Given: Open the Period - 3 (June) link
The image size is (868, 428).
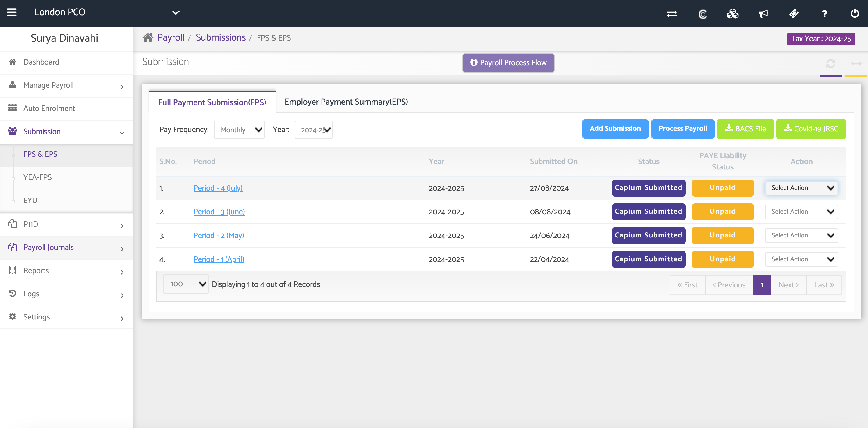Looking at the screenshot, I should (x=219, y=212).
